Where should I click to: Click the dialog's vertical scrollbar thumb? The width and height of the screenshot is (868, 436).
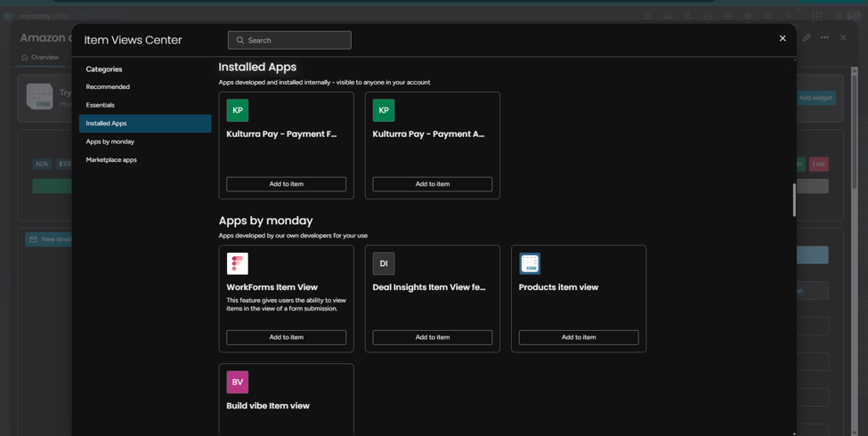click(x=794, y=199)
